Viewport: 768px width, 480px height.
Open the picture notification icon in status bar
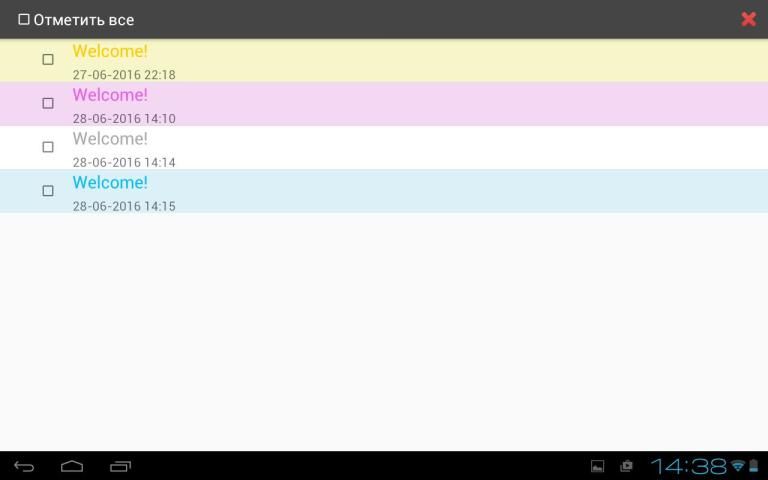pos(598,466)
